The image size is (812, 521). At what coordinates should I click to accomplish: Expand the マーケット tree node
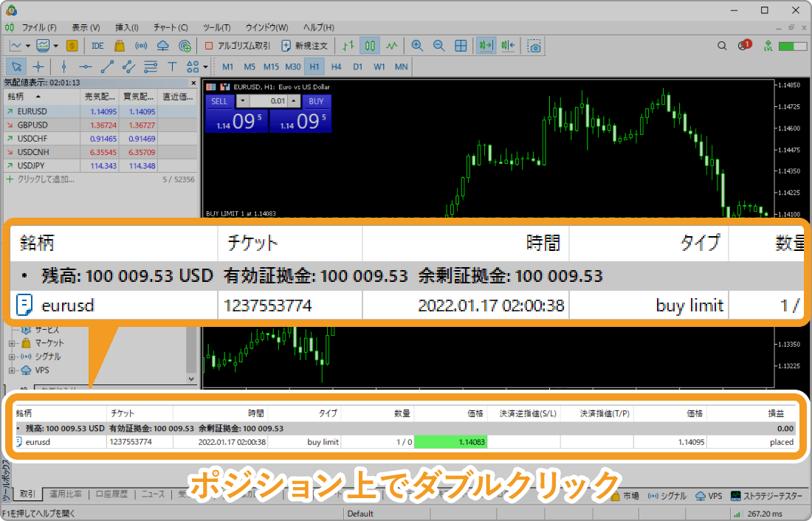(x=12, y=343)
